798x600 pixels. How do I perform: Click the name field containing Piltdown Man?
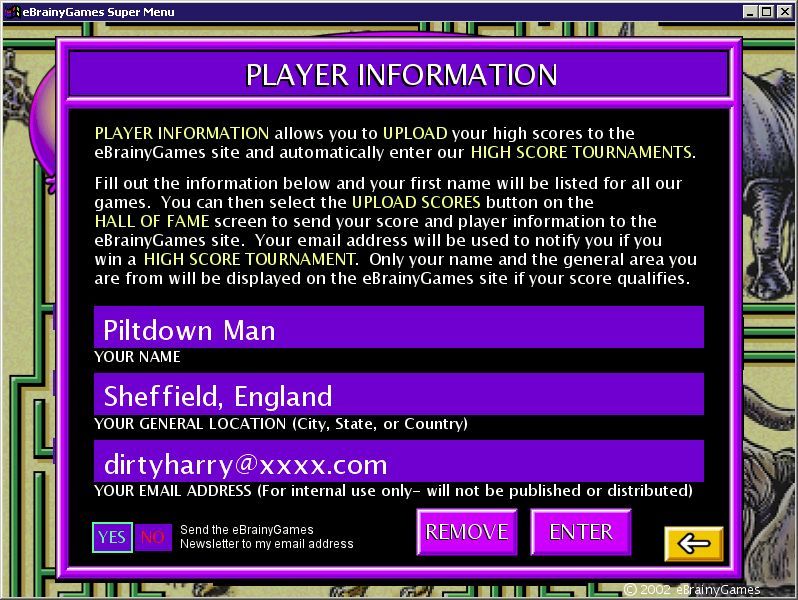(398, 327)
